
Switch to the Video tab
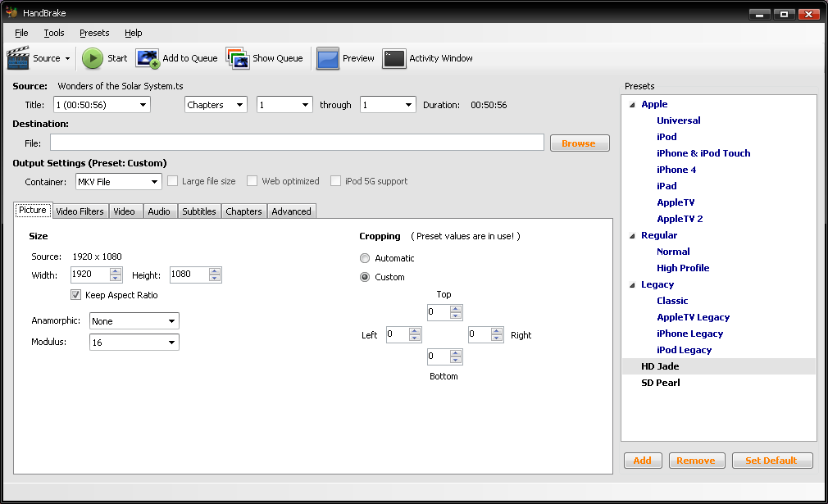[124, 211]
